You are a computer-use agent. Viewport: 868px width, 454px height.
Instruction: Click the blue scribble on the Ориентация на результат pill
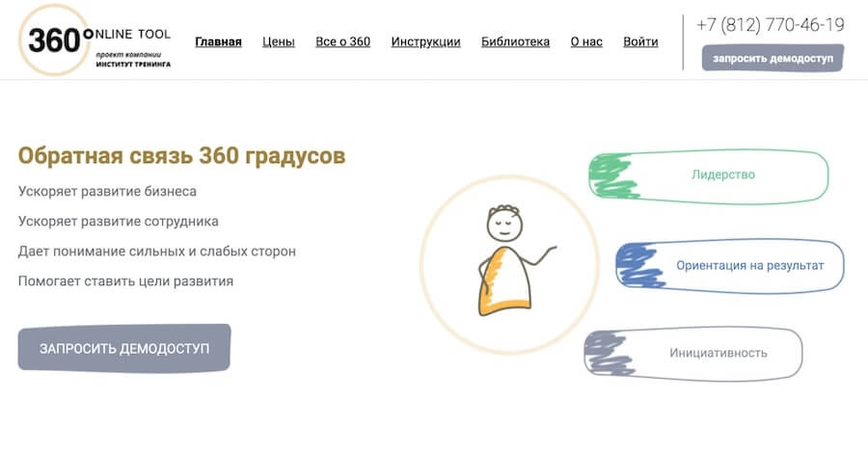(640, 266)
